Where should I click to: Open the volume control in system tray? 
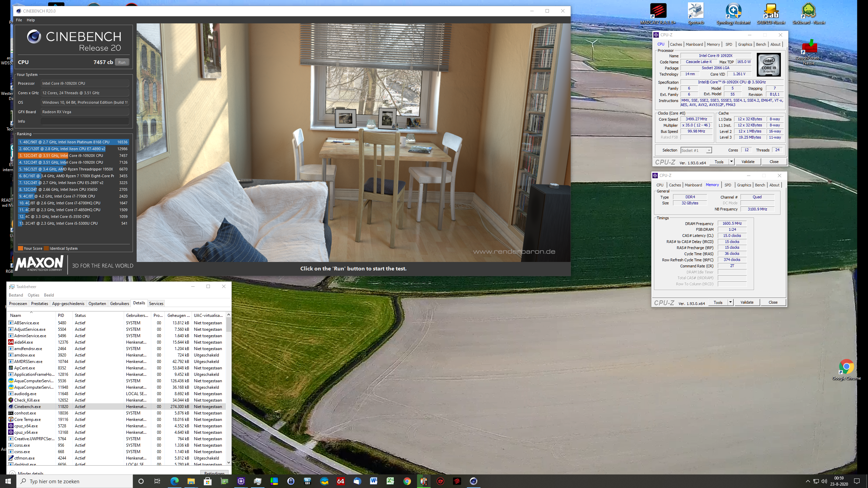pyautogui.click(x=824, y=481)
